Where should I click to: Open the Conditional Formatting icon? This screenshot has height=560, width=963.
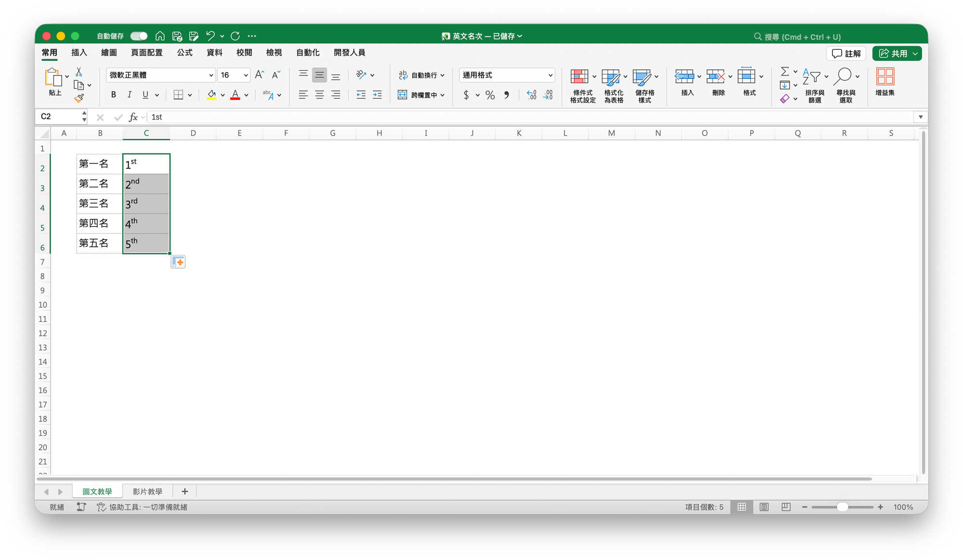(579, 77)
